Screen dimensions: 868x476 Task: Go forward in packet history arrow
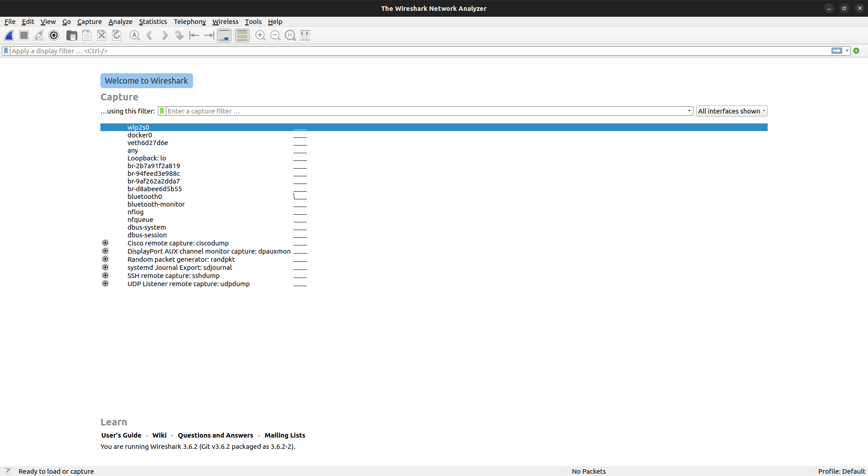point(165,35)
